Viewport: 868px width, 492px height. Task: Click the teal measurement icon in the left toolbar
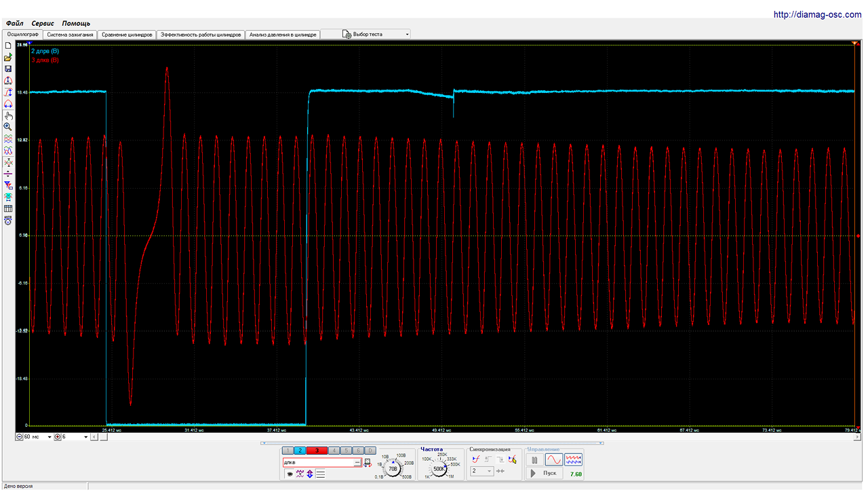point(8,197)
